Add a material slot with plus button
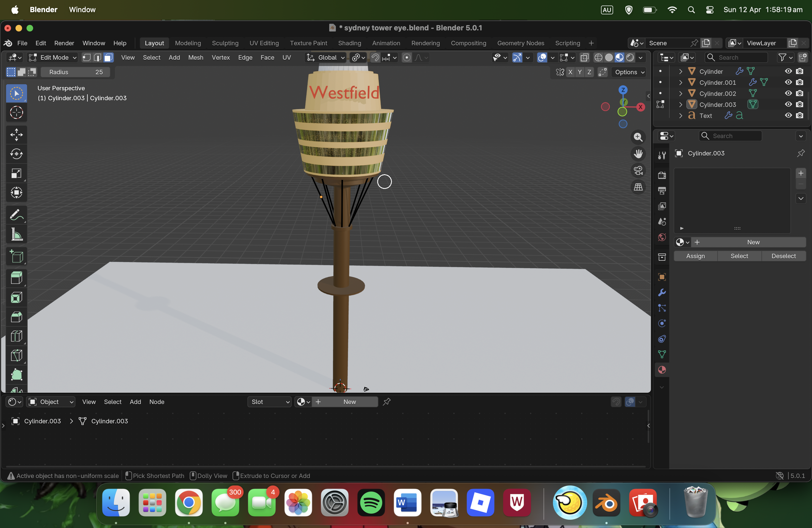812x528 pixels. (800, 173)
